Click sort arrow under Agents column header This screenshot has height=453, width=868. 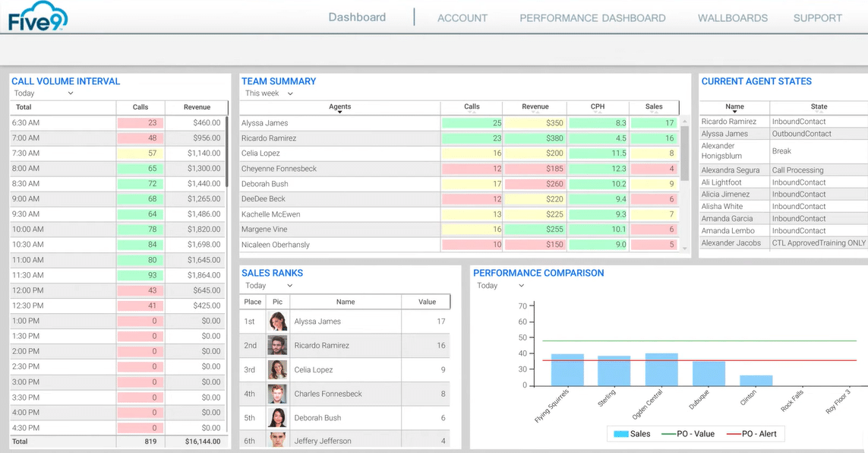[x=339, y=112]
